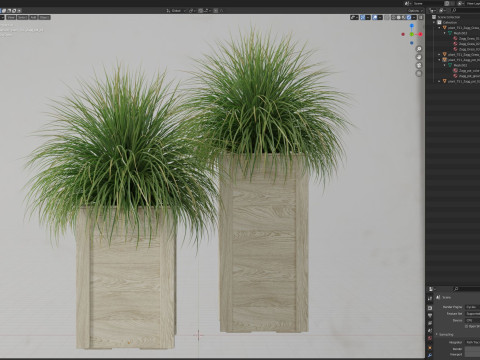Viewport: 480px width, 360px height.
Task: Switch to Material Preview shading
Action: click(404, 17)
